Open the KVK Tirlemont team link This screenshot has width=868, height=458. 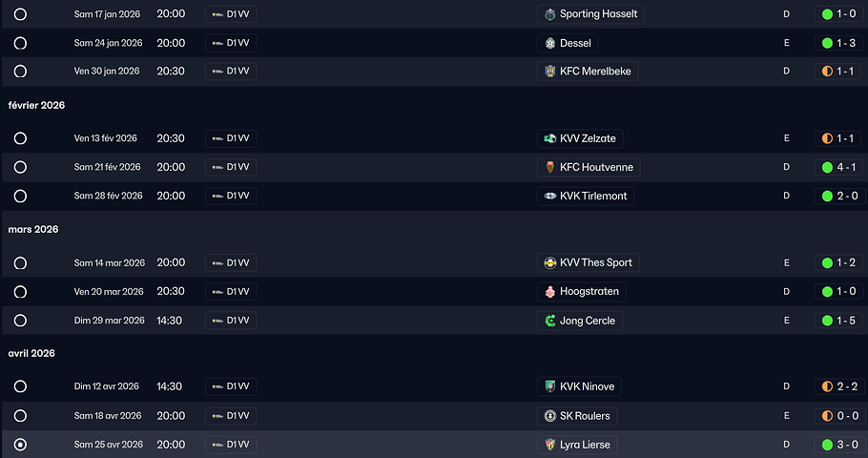click(595, 196)
